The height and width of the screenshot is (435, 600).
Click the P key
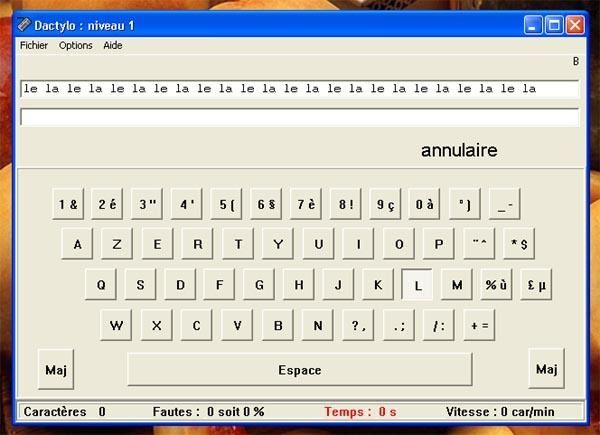point(439,244)
